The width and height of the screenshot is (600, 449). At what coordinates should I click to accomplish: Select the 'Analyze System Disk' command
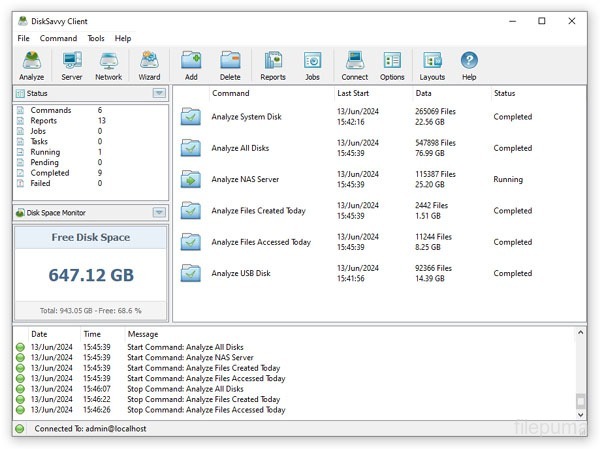pyautogui.click(x=246, y=117)
